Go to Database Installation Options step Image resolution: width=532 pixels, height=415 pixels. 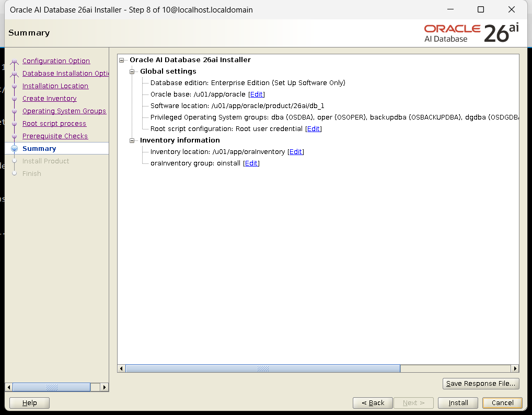click(x=65, y=74)
